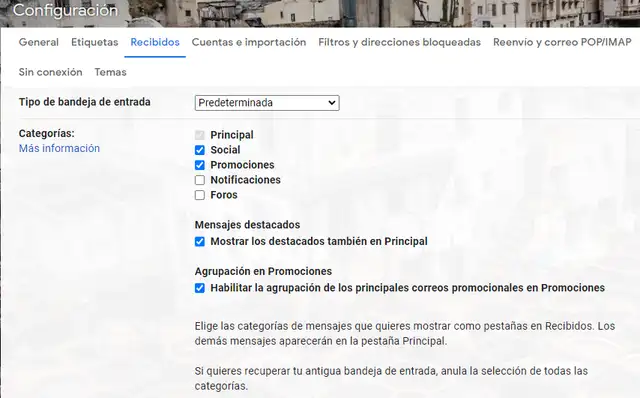
Task: Toggle Mostrar los destacados también en Principal
Action: [x=200, y=242]
